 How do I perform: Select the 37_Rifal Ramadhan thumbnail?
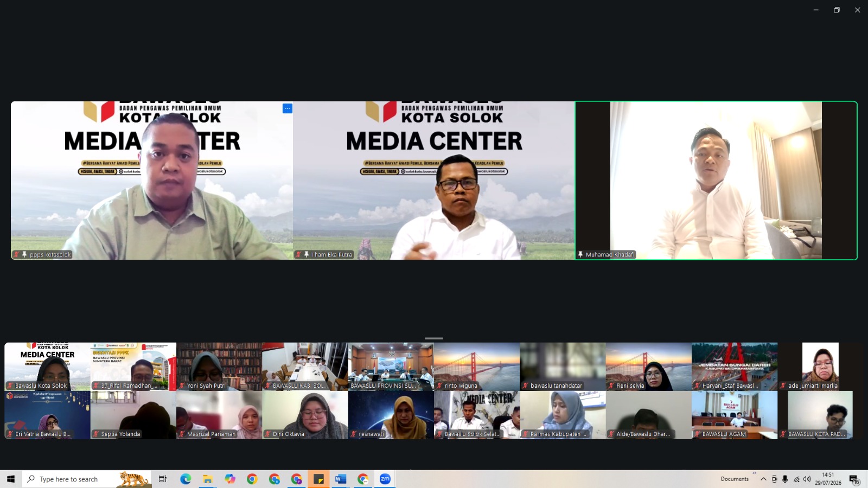pyautogui.click(x=133, y=367)
